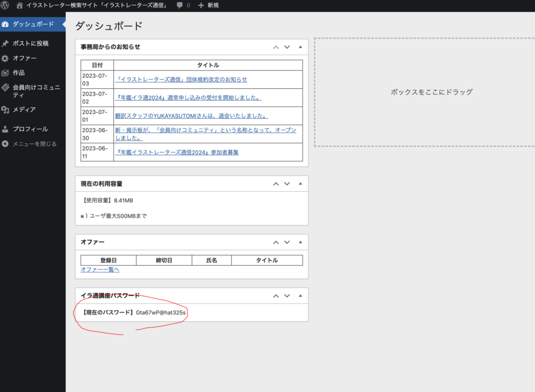Click the gear icon next to オファー
535x392 pixels.
point(5,59)
